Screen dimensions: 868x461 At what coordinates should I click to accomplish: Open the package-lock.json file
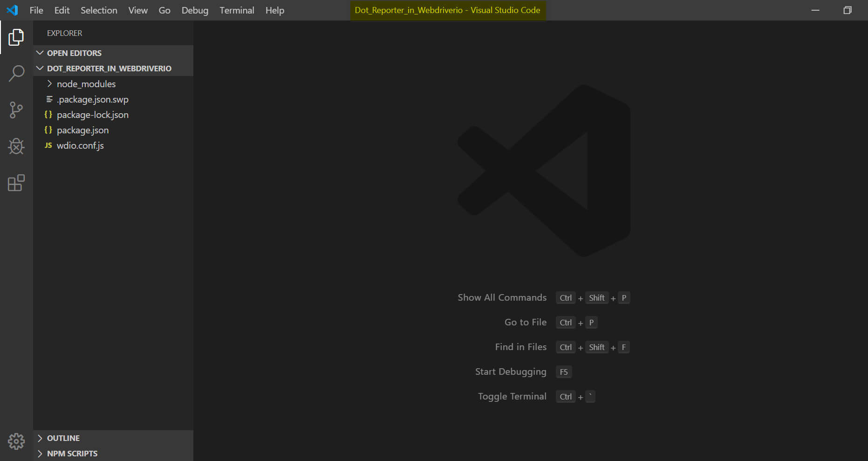point(113,115)
